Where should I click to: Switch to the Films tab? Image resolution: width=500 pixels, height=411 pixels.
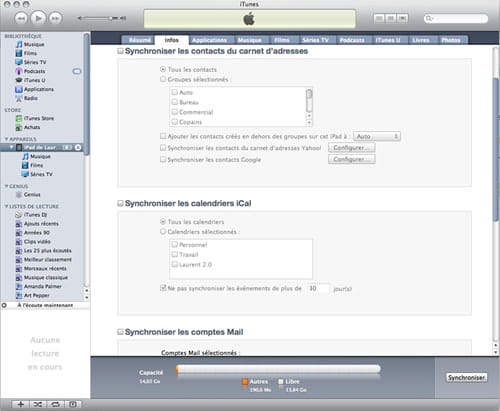coord(282,40)
